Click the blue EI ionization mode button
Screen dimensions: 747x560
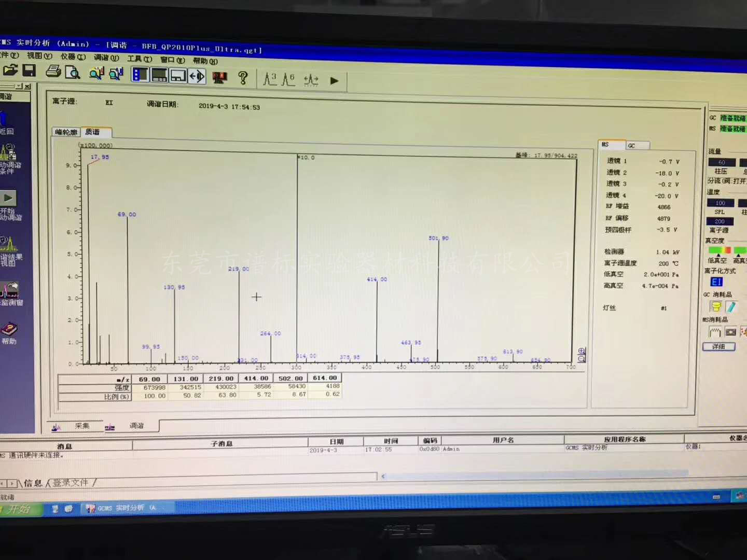716,282
